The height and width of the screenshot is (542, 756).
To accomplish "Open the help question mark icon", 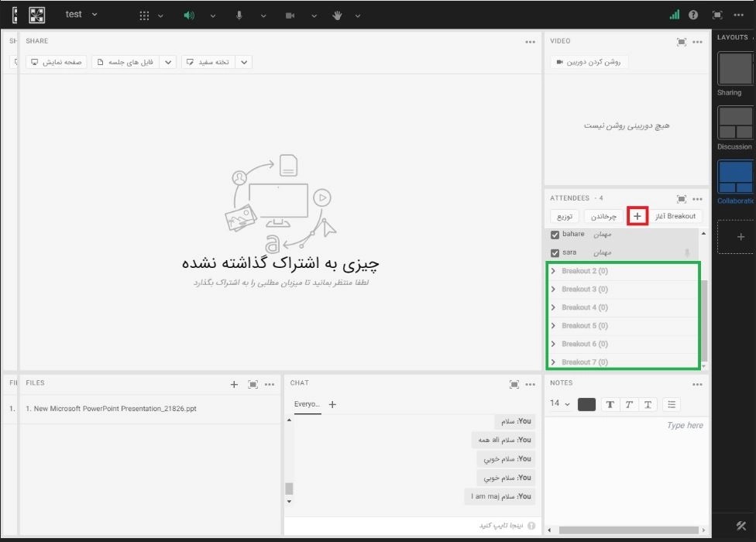I will click(x=693, y=15).
